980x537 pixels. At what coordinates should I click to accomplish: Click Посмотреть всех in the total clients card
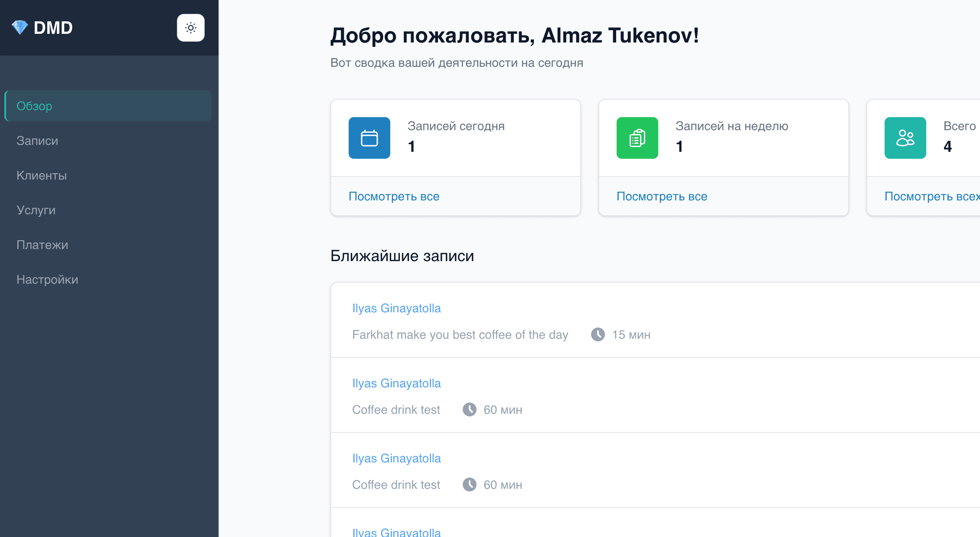pyautogui.click(x=932, y=196)
